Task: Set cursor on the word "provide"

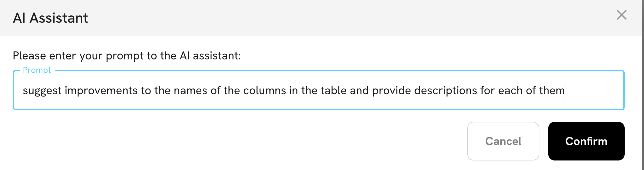Action: 392,91
